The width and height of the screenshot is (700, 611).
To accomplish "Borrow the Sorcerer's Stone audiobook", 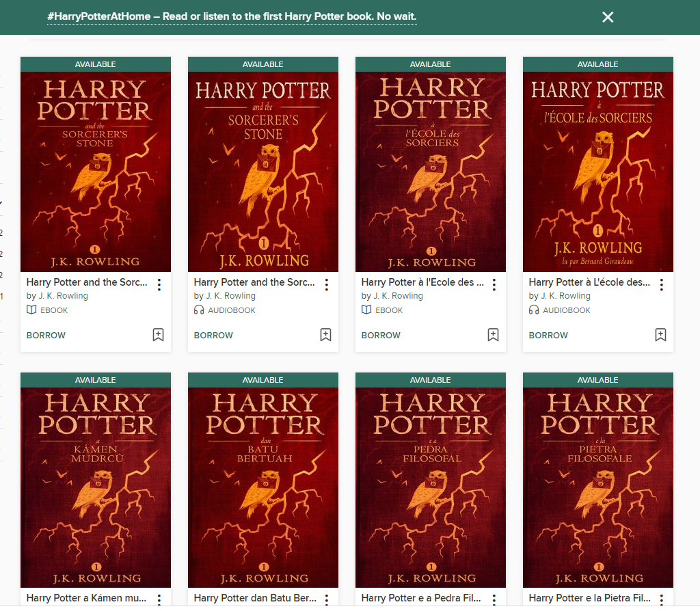I will click(x=213, y=336).
